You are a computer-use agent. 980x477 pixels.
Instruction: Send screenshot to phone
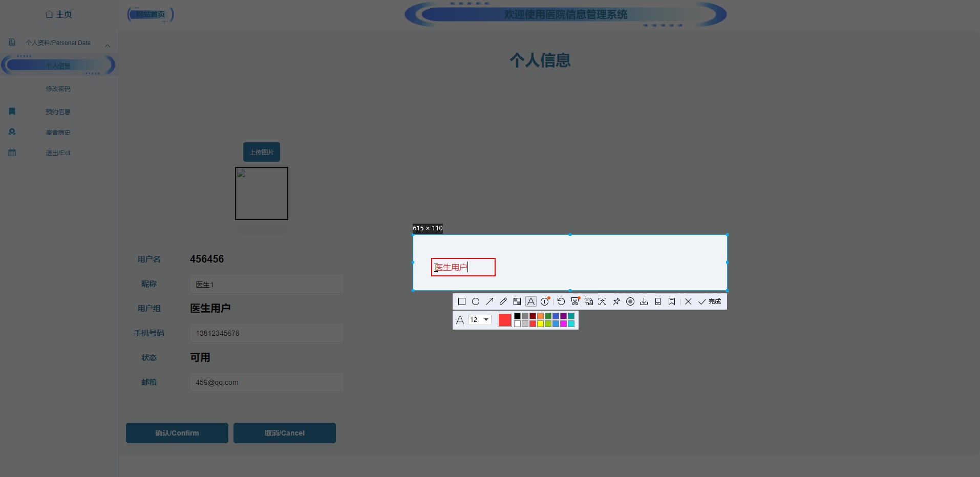click(658, 301)
